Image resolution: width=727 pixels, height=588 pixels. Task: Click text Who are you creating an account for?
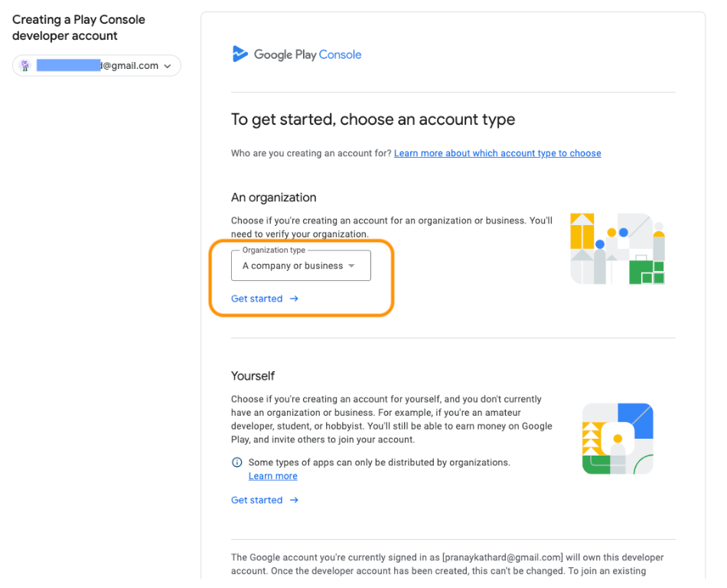311,153
